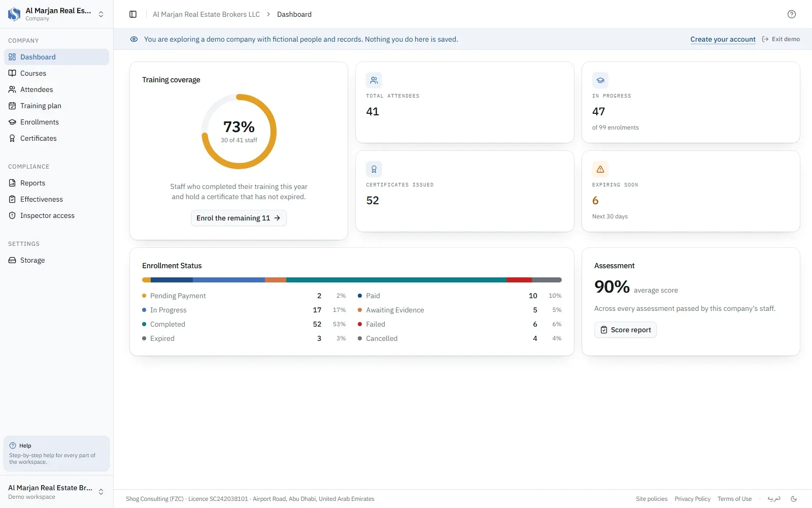Click the Help circle icon in sidebar
The width and height of the screenshot is (812, 508).
pyautogui.click(x=13, y=446)
